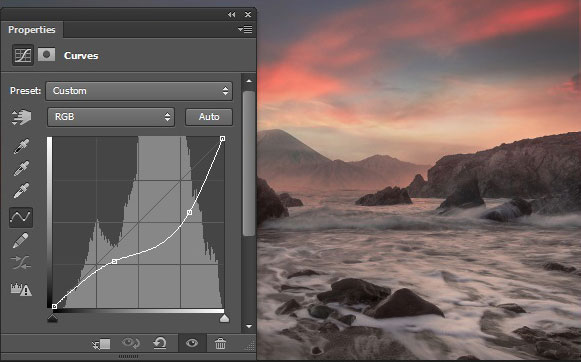Toggle adjustment layer visibility eye
Image resolution: width=581 pixels, height=362 pixels.
point(192,343)
